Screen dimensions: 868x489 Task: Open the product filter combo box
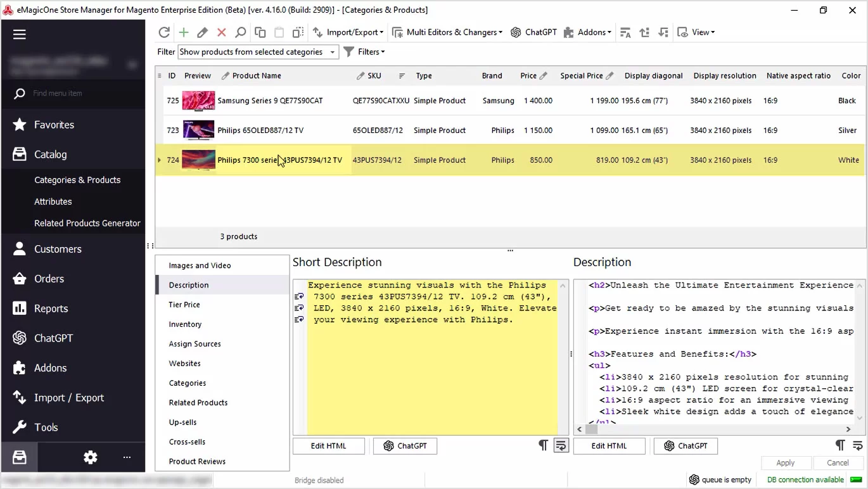click(x=258, y=52)
